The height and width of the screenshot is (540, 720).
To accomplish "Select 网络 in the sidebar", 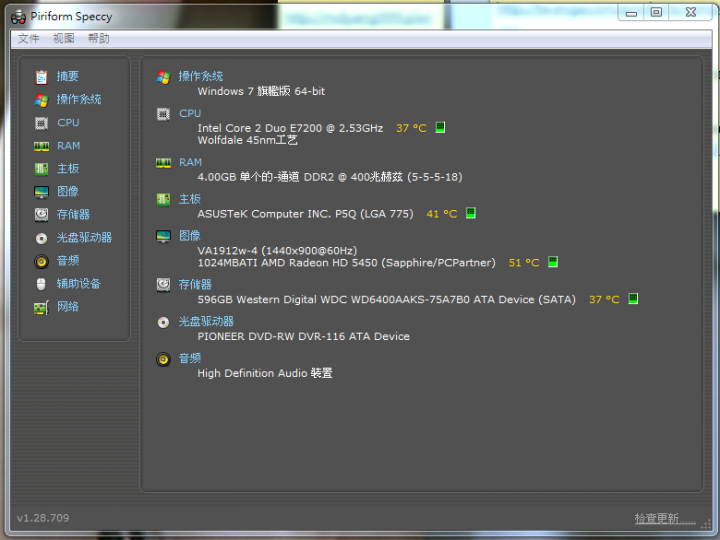I will coord(68,307).
